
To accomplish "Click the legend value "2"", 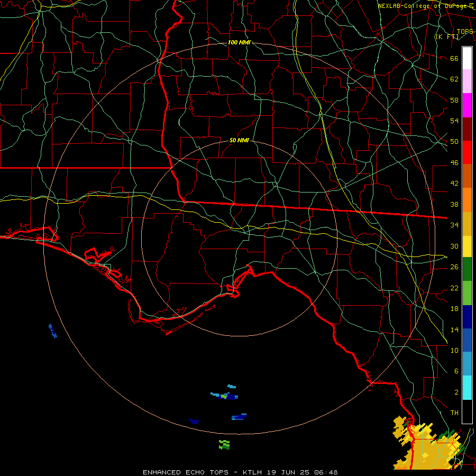I will pos(456,392).
